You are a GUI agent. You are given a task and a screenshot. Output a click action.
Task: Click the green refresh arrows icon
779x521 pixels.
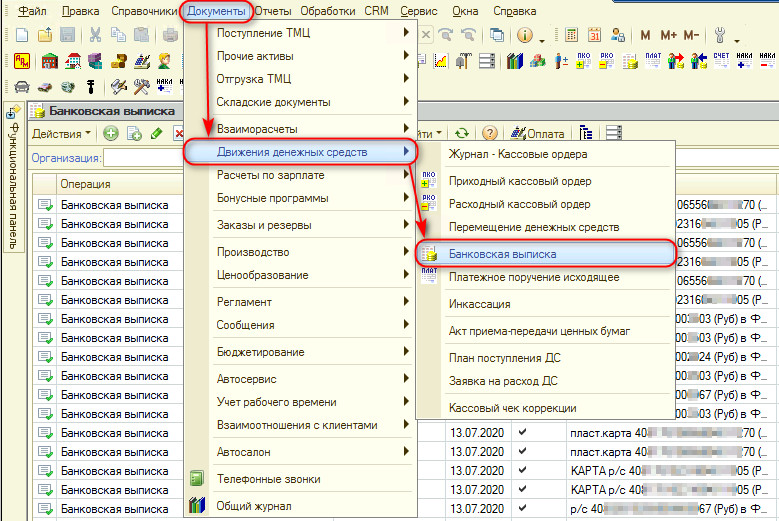(x=462, y=134)
